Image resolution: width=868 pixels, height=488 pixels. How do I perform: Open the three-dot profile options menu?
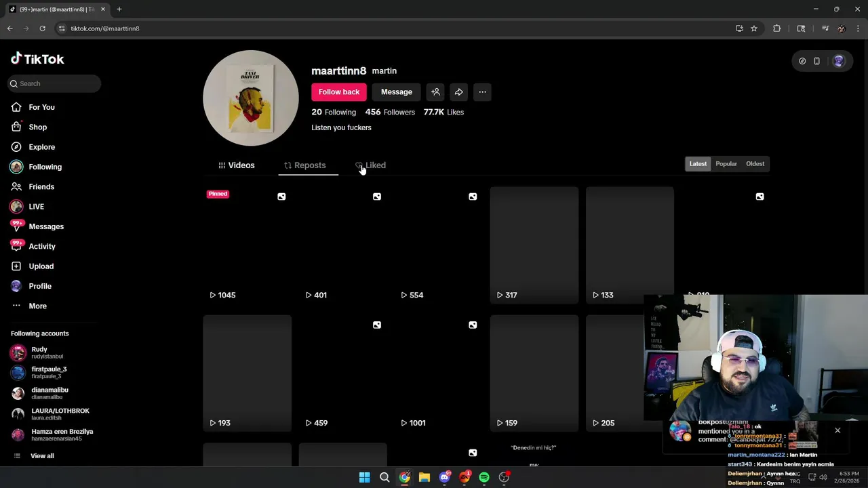point(482,92)
